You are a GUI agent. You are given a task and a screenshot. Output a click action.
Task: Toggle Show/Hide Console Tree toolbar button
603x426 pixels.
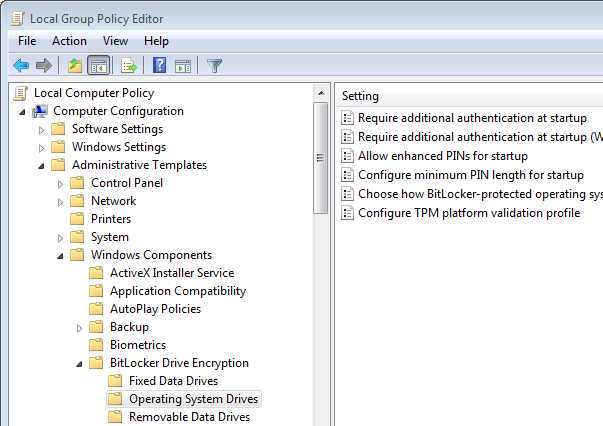tap(99, 65)
